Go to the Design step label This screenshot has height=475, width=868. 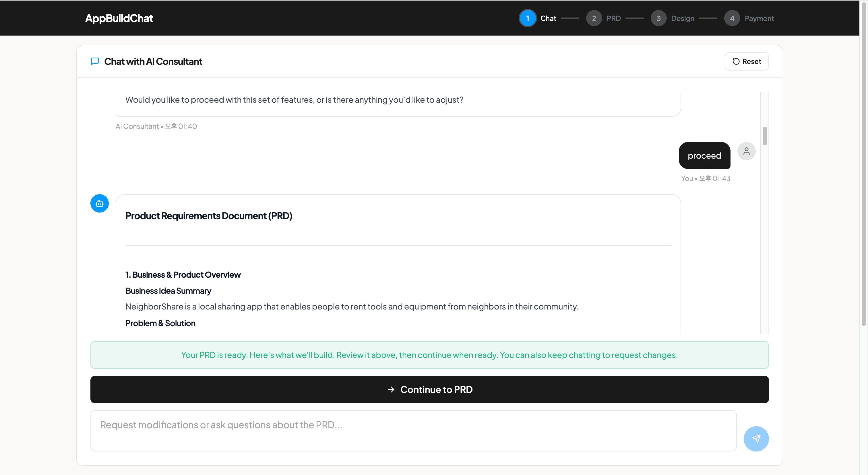683,19
